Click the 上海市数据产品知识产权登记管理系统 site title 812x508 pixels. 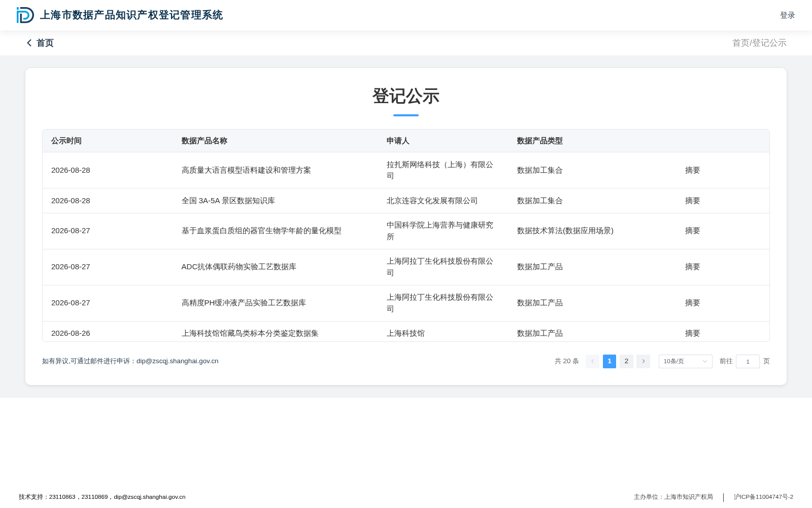[x=131, y=15]
